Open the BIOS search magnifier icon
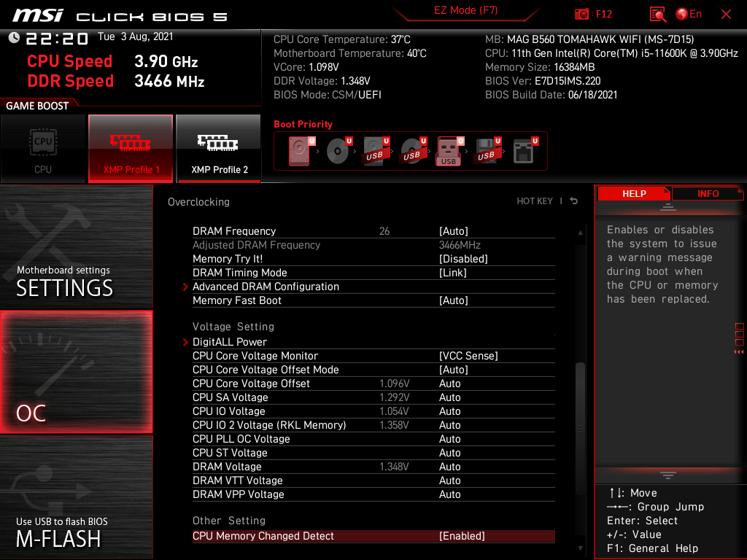 [658, 15]
